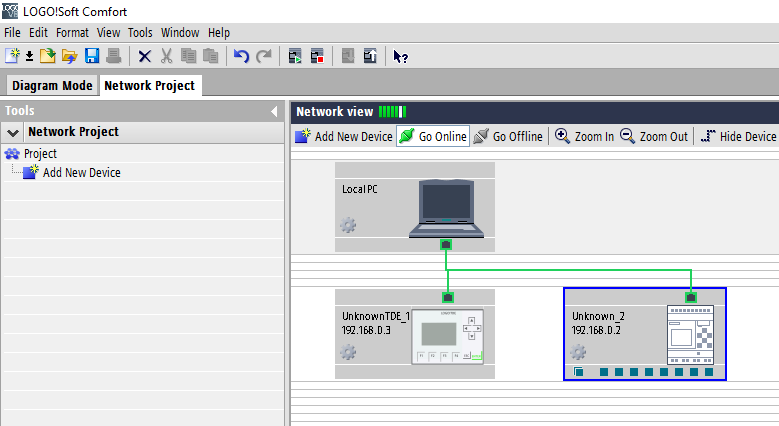Open the new-file dropdown arrow
The height and width of the screenshot is (426, 779).
(x=29, y=56)
